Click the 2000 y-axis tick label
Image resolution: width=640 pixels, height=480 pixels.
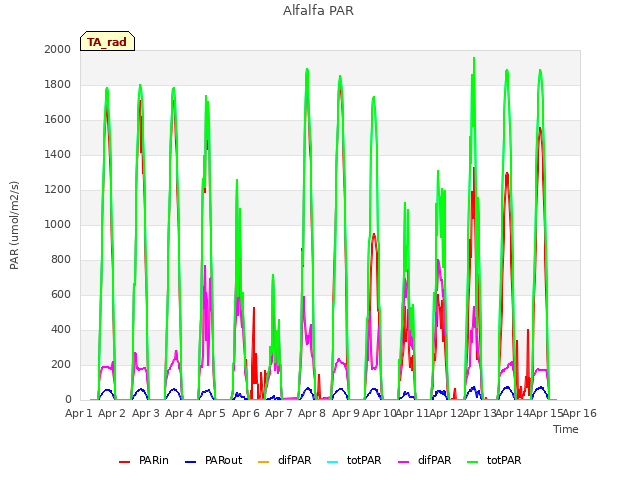coord(58,49)
